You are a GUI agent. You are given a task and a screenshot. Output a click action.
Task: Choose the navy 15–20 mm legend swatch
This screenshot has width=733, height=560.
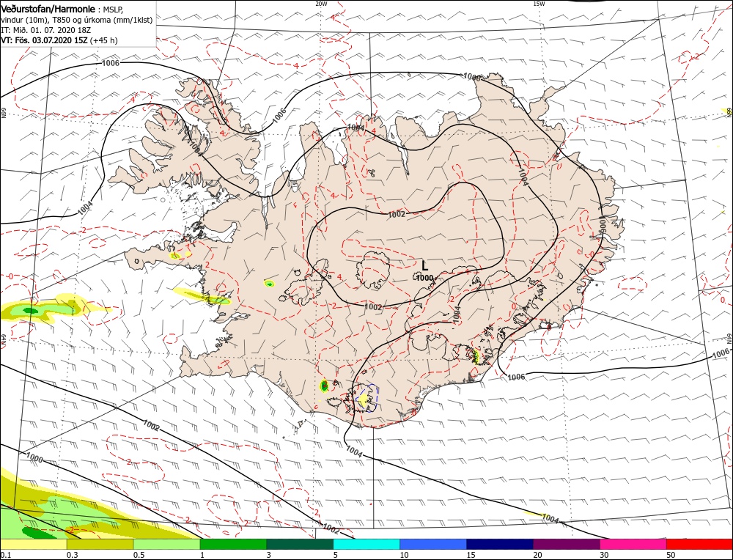coord(500,544)
